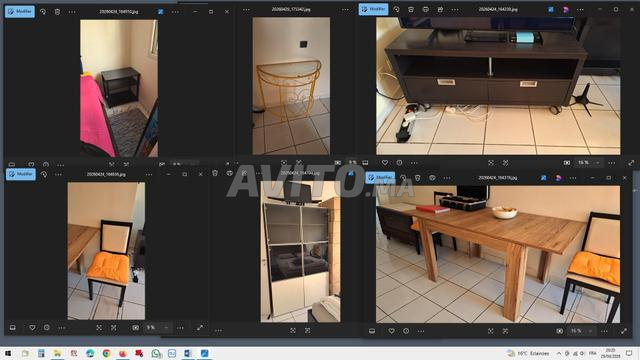Toggle favorite heart on orange chair photo
The image size is (640, 360).
32,328
